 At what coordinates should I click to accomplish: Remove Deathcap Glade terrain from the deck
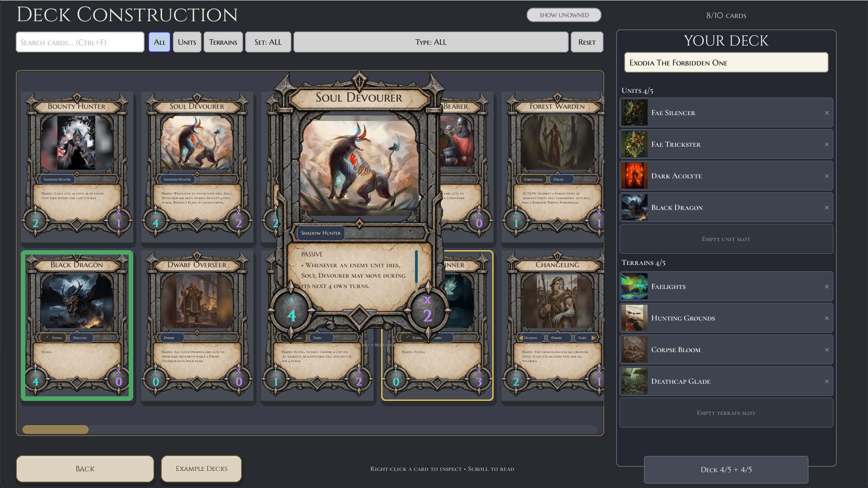[826, 381]
